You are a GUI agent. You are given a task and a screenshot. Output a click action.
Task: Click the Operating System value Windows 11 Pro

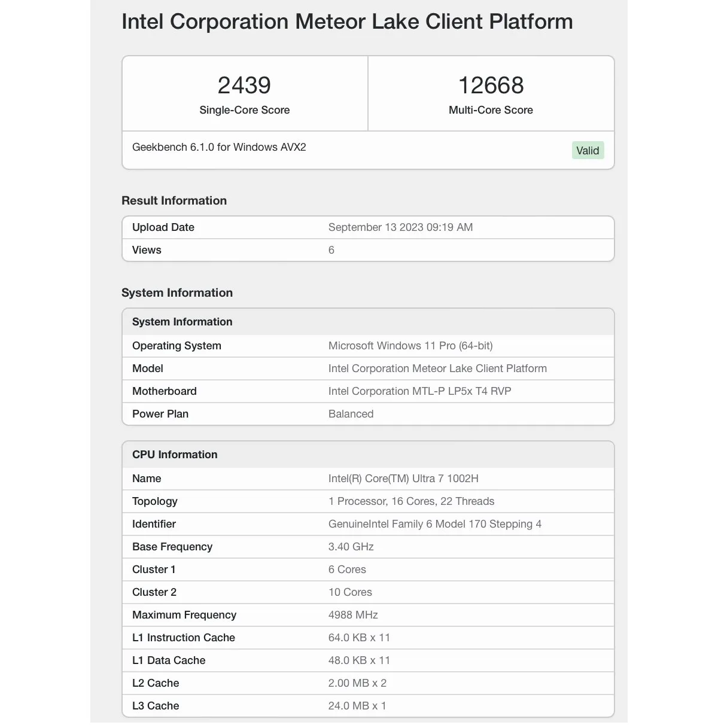point(410,346)
